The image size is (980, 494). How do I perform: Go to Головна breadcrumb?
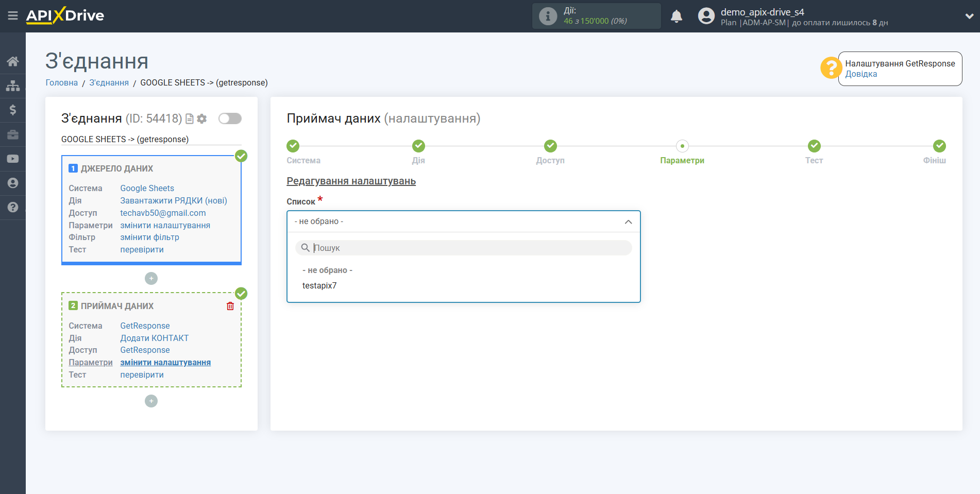tap(62, 83)
